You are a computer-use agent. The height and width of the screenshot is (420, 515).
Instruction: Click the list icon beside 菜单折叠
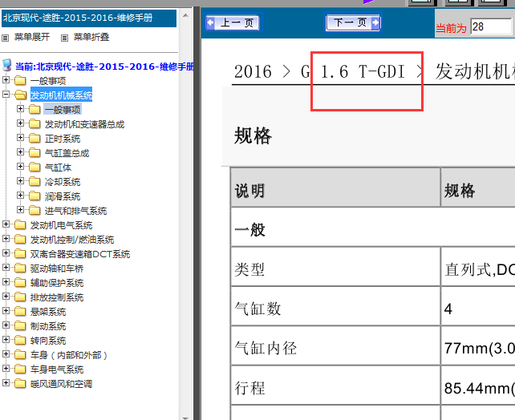pyautogui.click(x=65, y=38)
